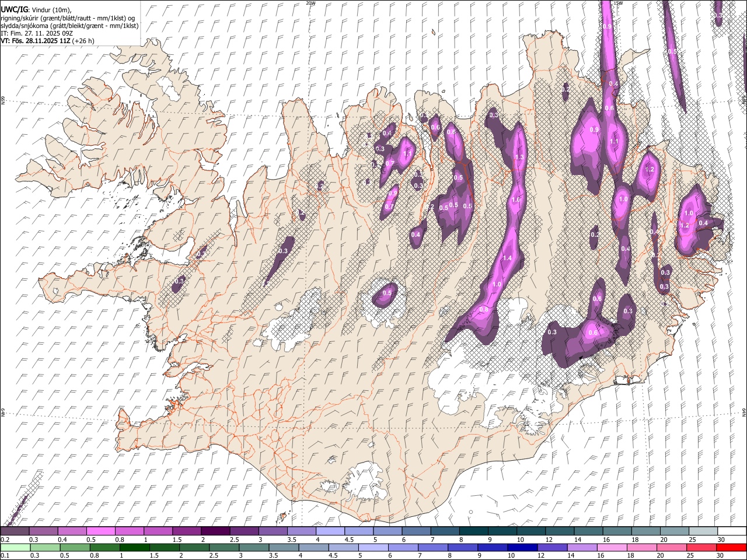Click the "slydda/snjókoma" legend description line
Screen dimensions: 747x560
coord(70,26)
